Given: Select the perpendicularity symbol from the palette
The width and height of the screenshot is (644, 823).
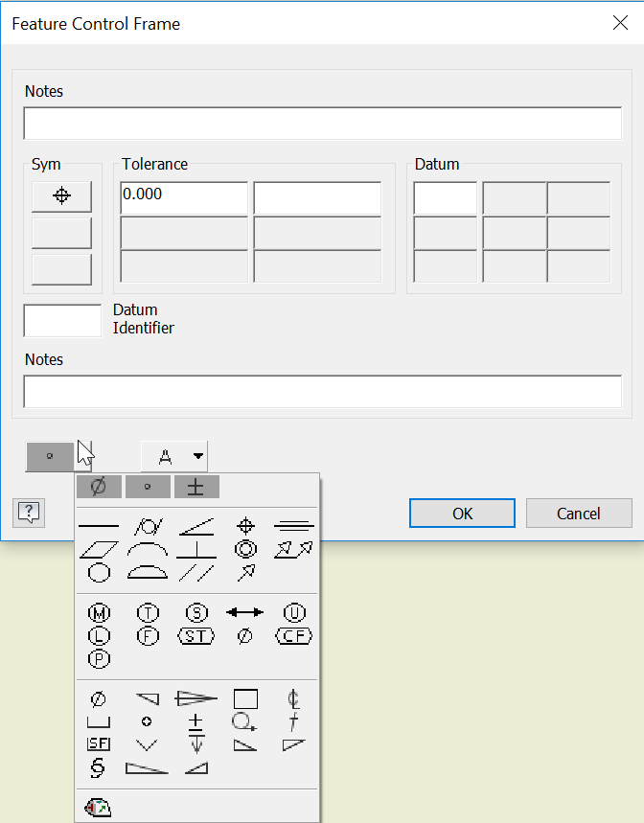Looking at the screenshot, I should point(195,551).
